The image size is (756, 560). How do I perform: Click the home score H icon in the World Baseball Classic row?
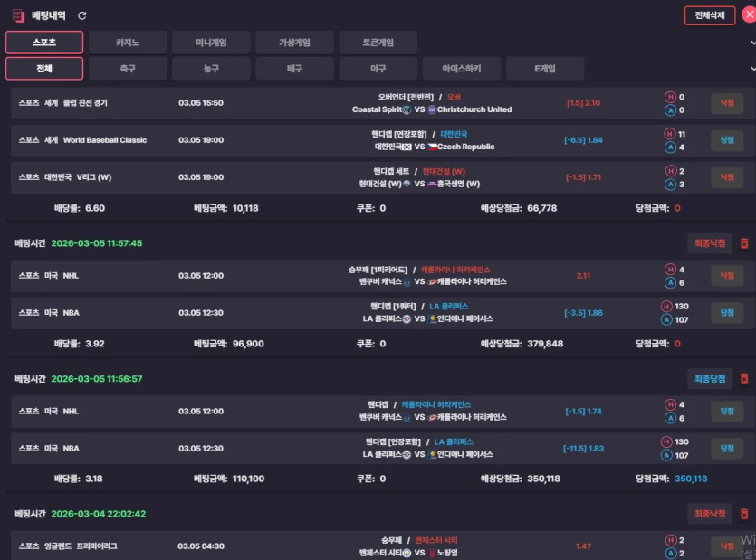670,134
